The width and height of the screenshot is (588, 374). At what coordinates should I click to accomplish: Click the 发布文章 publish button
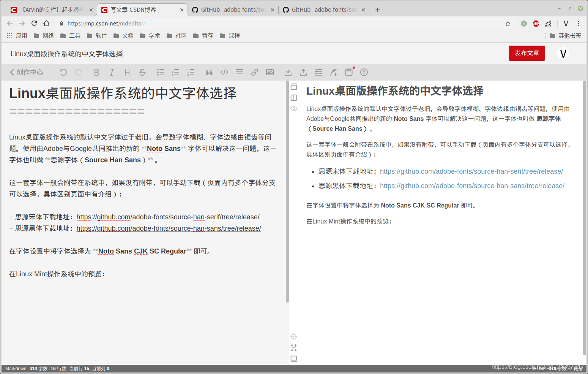point(527,53)
